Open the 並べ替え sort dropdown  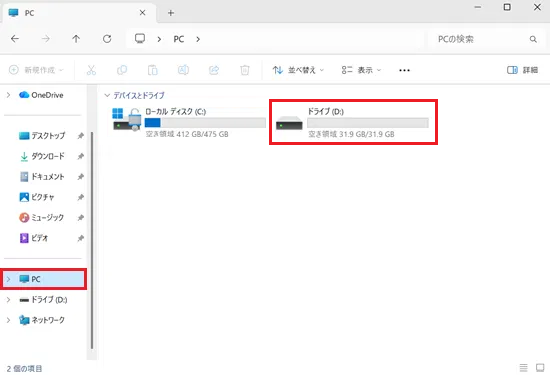pyautogui.click(x=298, y=70)
